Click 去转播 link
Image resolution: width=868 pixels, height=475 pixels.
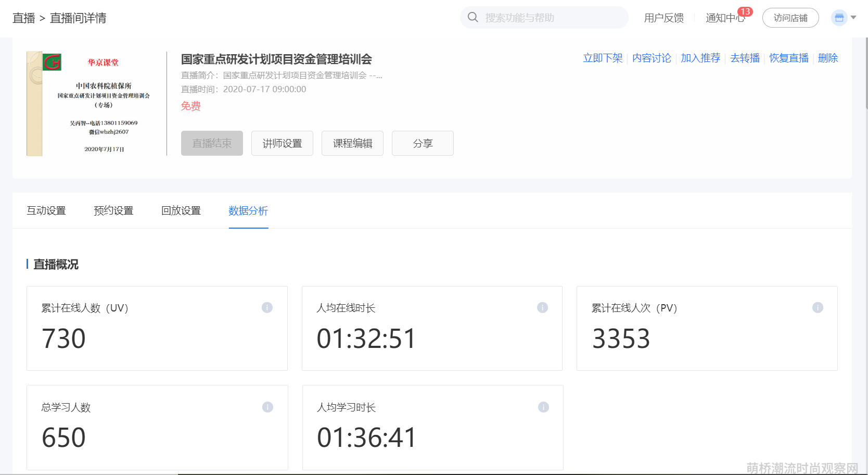click(x=745, y=58)
